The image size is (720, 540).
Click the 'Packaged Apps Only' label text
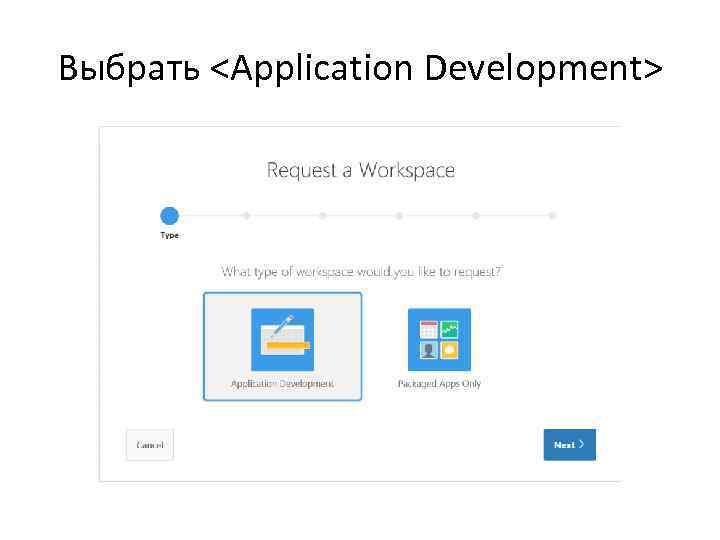[x=439, y=384]
